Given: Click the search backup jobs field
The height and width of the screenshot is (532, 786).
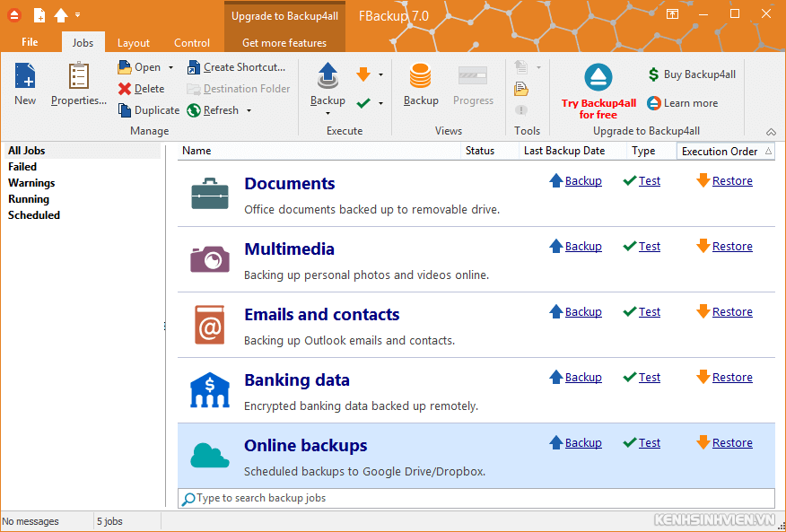Looking at the screenshot, I should click(x=476, y=499).
